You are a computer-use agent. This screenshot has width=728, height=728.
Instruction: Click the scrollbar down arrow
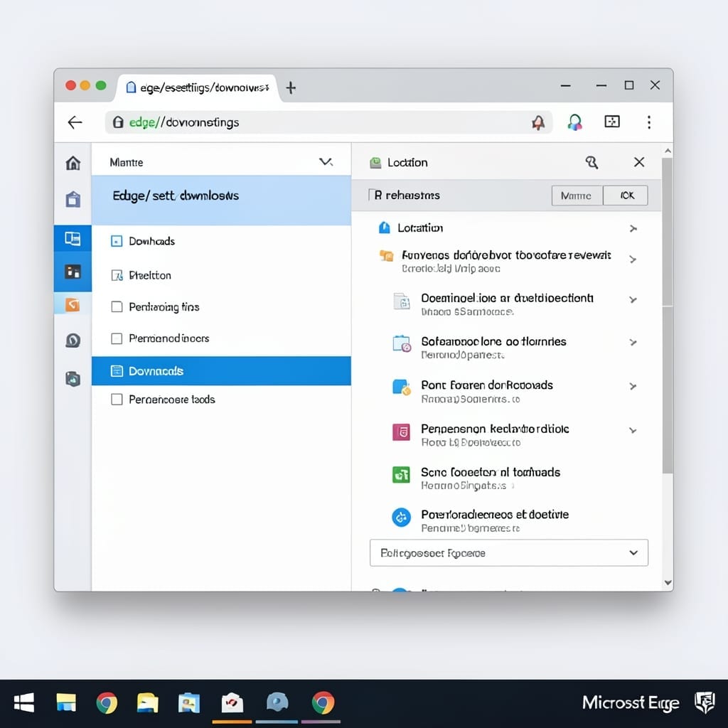click(x=668, y=583)
